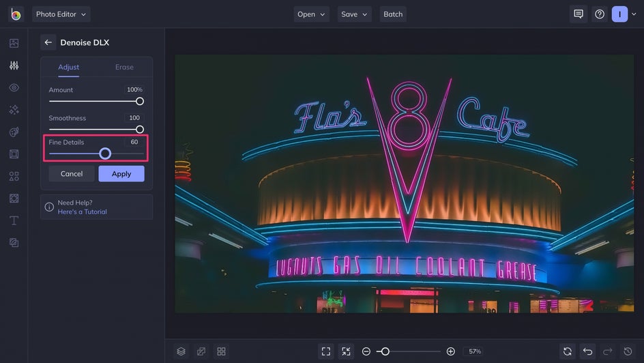Click the Flo's V8 Cafe photo canvas

(405, 184)
